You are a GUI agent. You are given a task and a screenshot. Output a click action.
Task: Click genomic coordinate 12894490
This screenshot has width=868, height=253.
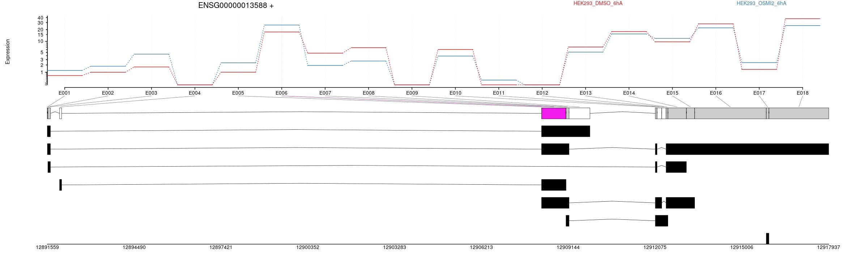coord(134,248)
